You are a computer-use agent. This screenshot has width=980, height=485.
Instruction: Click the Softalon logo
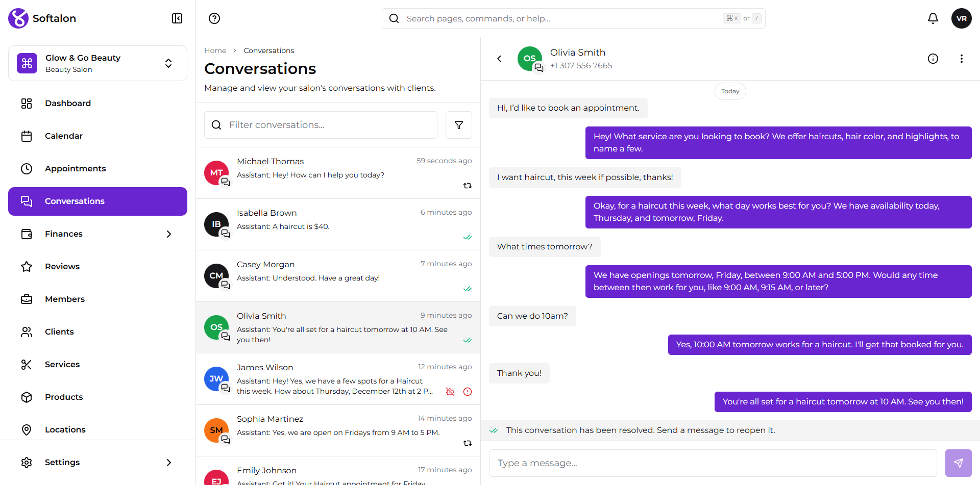tap(42, 18)
